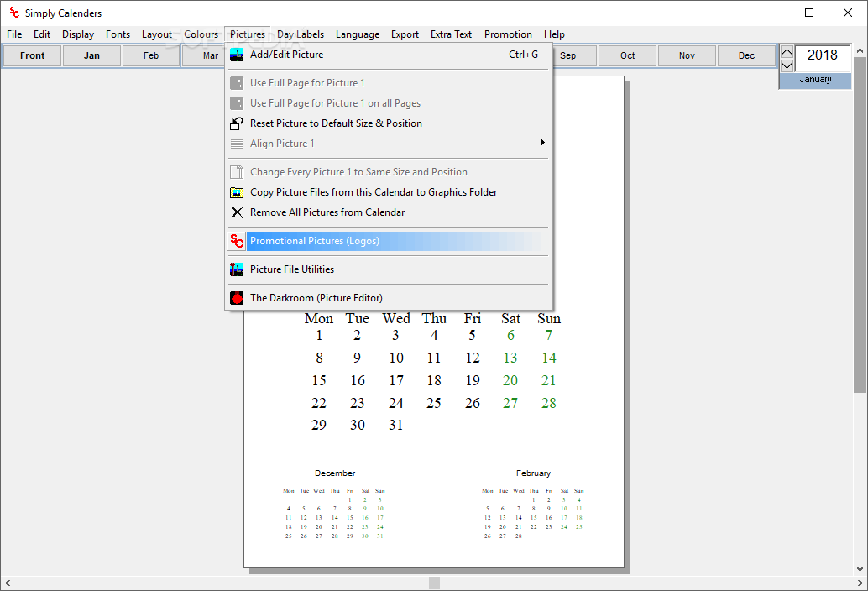
Task: Switch to the Feb page button
Action: pyautogui.click(x=151, y=56)
